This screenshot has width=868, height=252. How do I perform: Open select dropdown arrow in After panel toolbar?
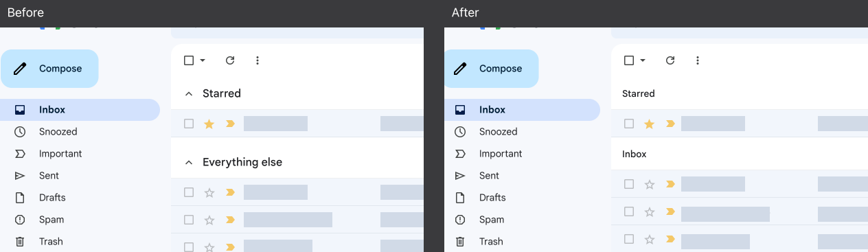click(643, 60)
